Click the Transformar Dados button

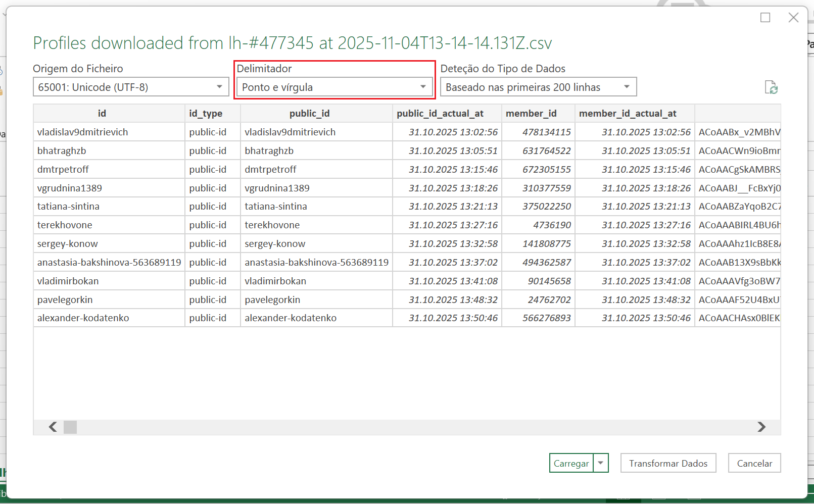[668, 463]
